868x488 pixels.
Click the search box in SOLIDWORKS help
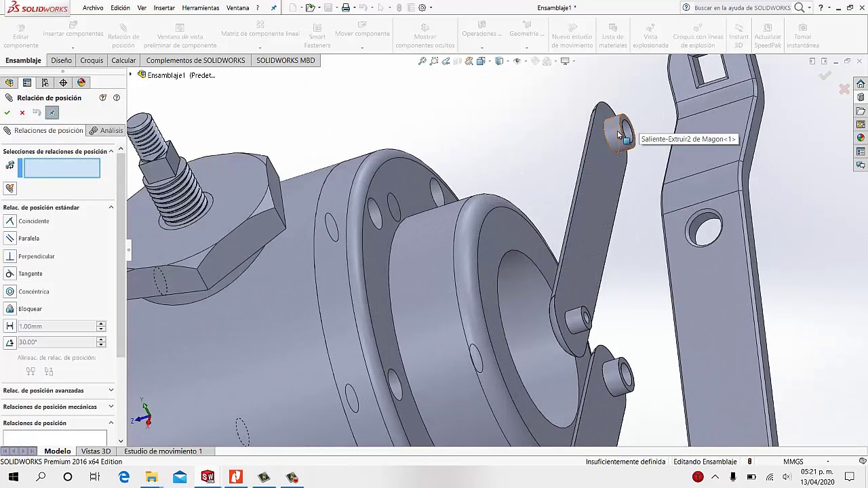pyautogui.click(x=742, y=7)
